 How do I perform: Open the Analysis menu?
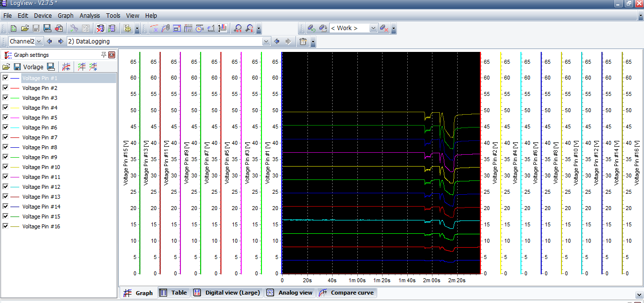coord(89,16)
